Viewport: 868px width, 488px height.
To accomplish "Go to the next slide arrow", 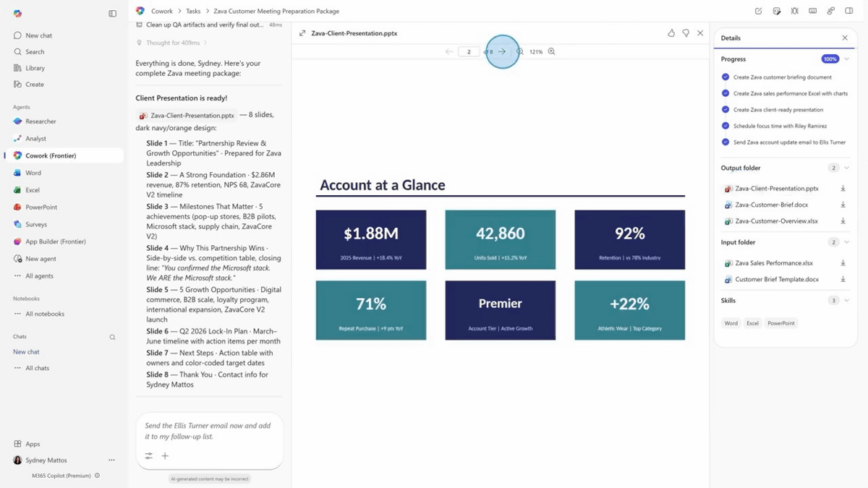I will 502,51.
